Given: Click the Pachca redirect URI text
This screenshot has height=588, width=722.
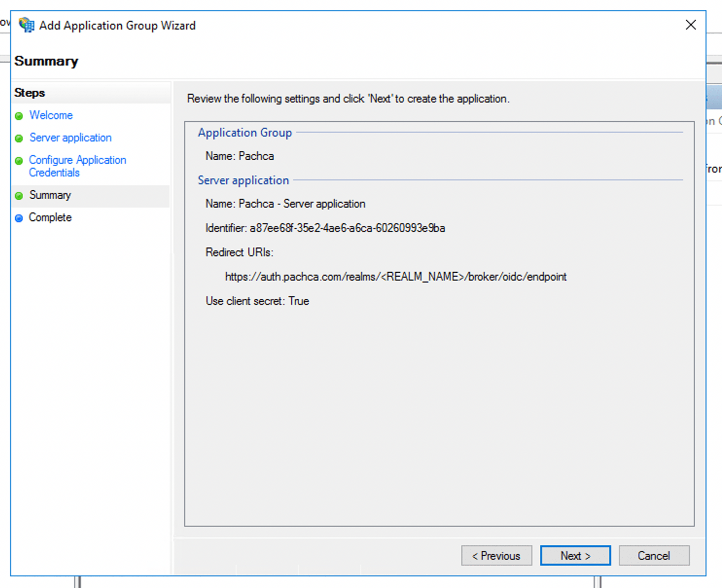Looking at the screenshot, I should tap(396, 277).
